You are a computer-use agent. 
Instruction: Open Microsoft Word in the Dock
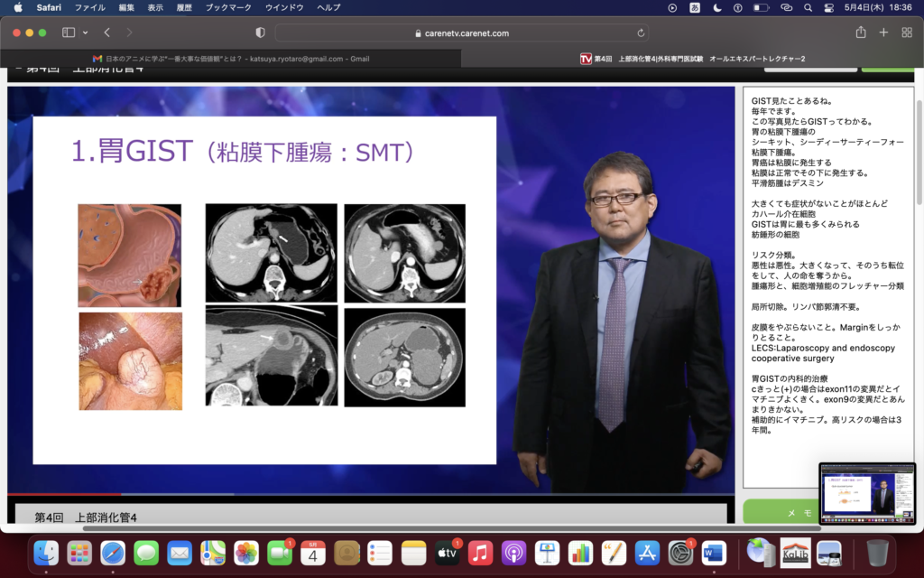click(714, 552)
